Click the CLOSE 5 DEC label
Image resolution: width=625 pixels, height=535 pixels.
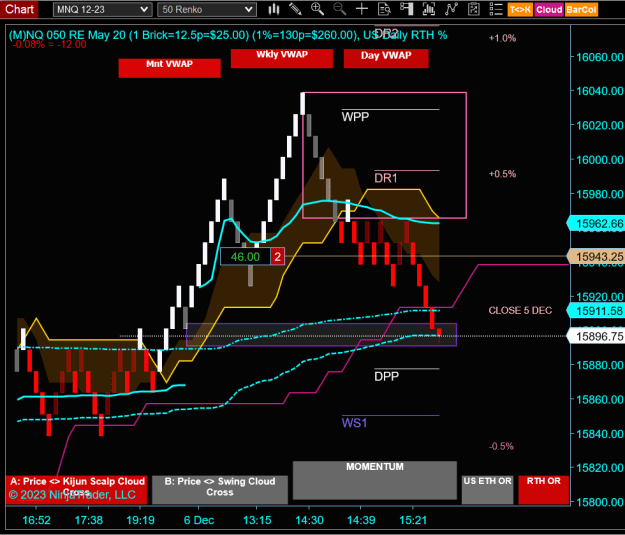pyautogui.click(x=520, y=310)
